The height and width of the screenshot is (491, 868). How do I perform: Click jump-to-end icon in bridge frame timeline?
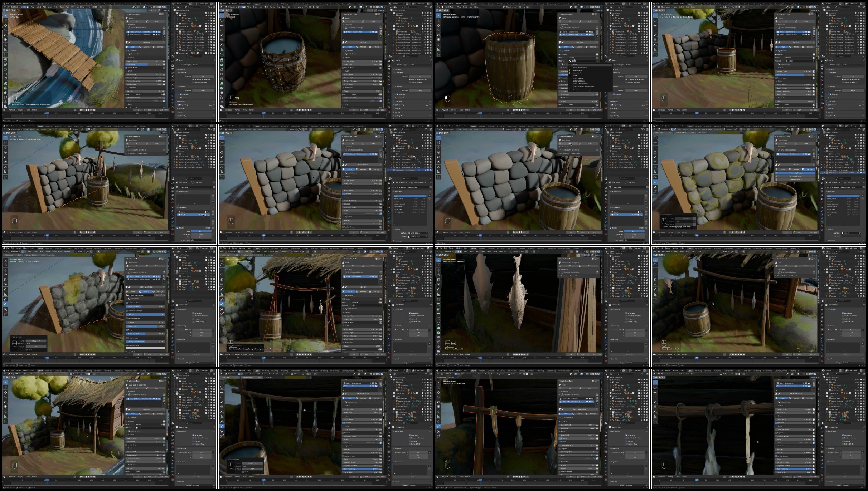click(x=94, y=110)
